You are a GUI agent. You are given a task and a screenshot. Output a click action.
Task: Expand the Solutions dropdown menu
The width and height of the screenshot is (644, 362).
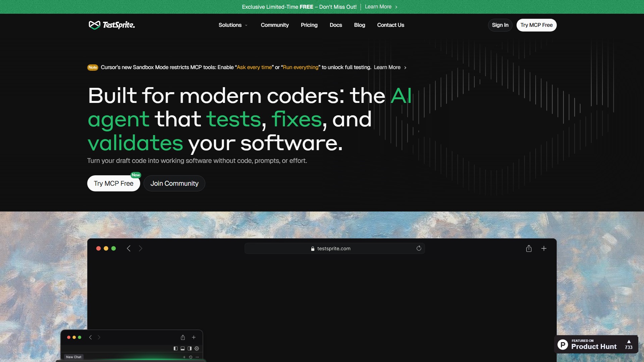233,25
